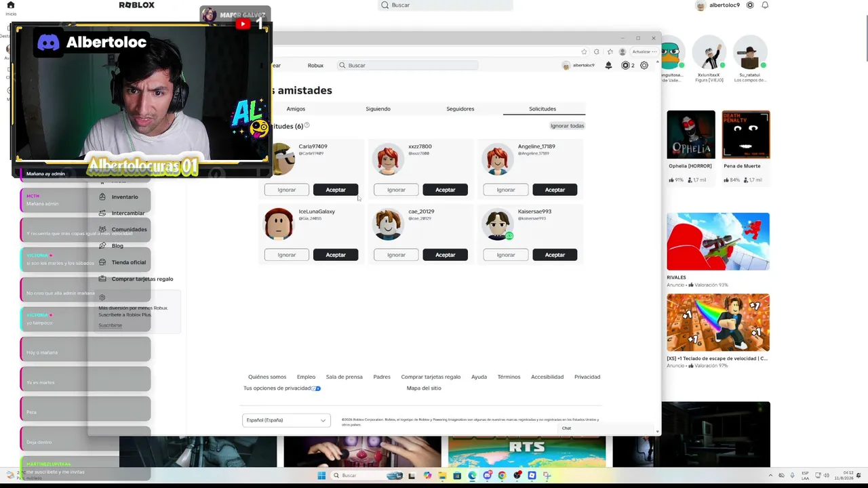
Task: Ignore Angeline_17189's friend request
Action: coord(506,190)
